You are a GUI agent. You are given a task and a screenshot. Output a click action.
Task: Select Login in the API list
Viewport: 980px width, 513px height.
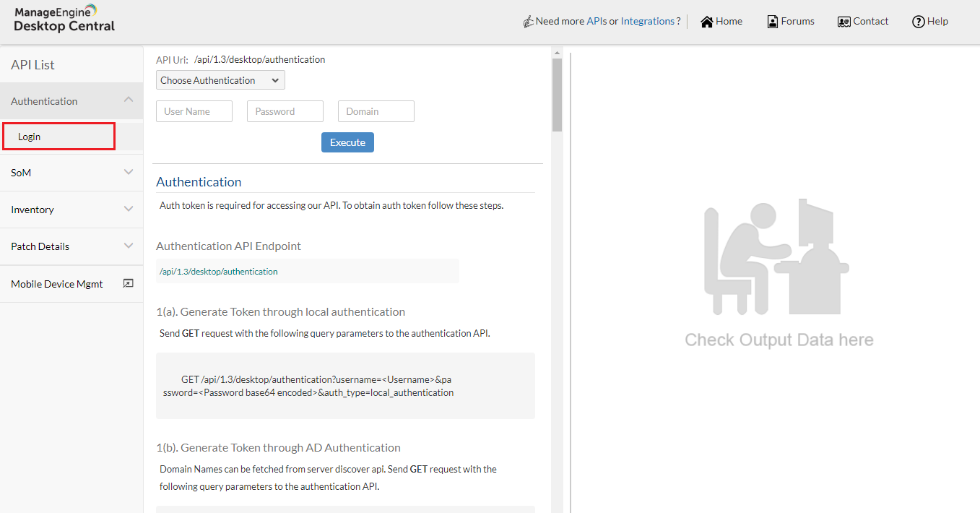click(x=58, y=136)
